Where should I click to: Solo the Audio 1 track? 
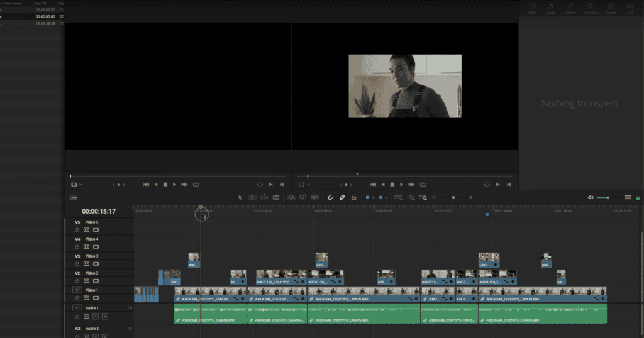(96, 316)
